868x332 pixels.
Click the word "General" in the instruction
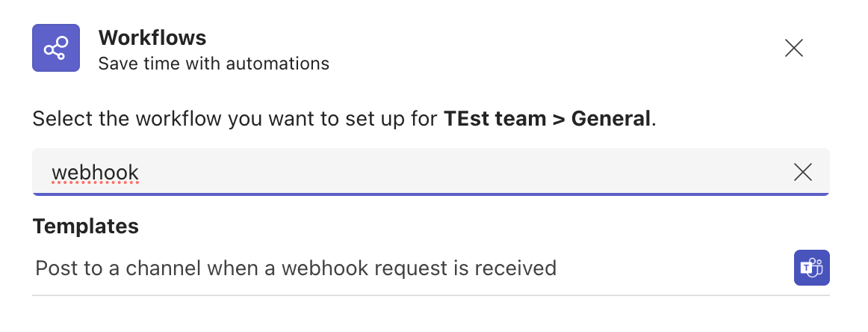point(610,119)
